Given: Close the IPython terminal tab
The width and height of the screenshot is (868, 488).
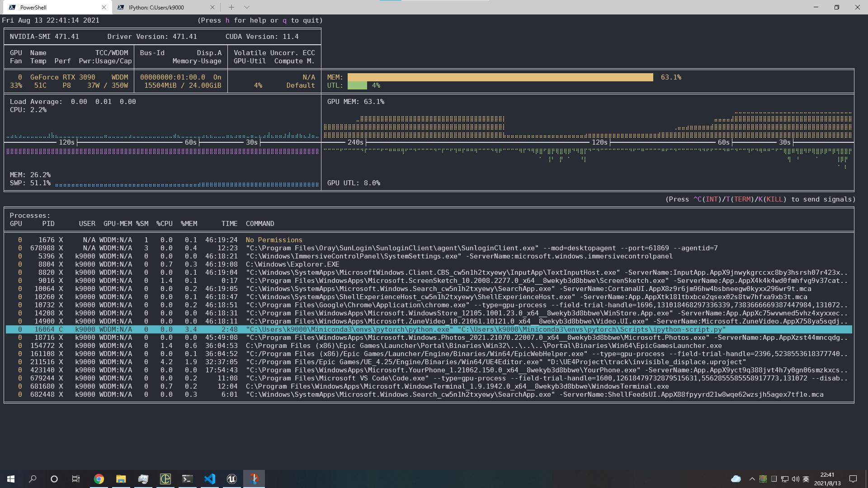Looking at the screenshot, I should pos(212,7).
